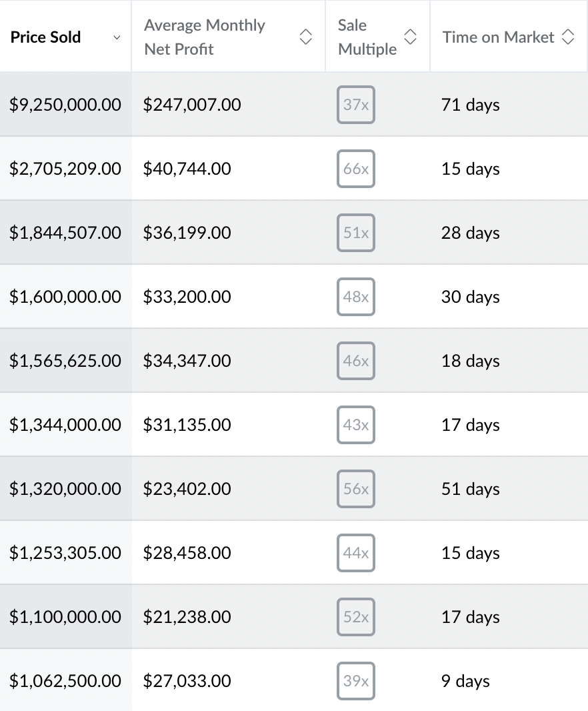Click the 39x sale multiple badge
Image resolution: width=588 pixels, height=711 pixels.
pos(356,681)
